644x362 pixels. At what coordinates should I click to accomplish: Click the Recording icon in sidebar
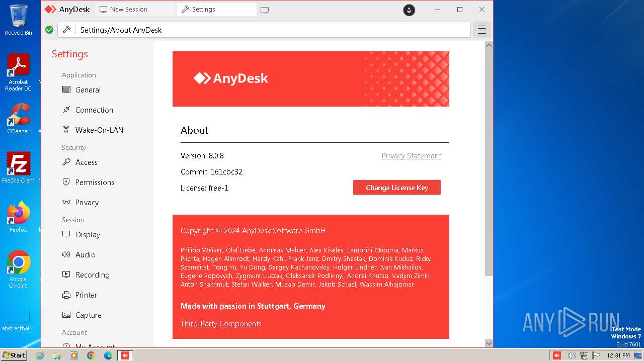[66, 275]
